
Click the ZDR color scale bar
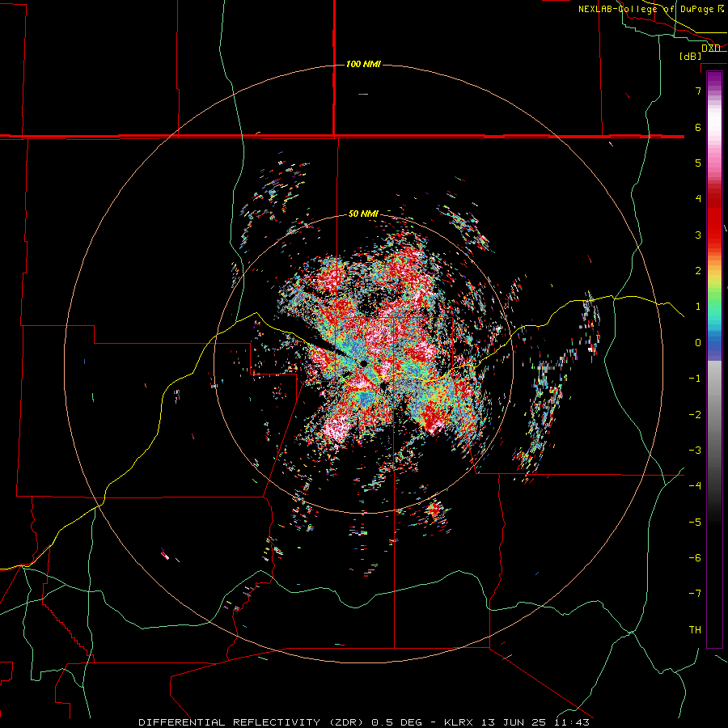(714, 359)
